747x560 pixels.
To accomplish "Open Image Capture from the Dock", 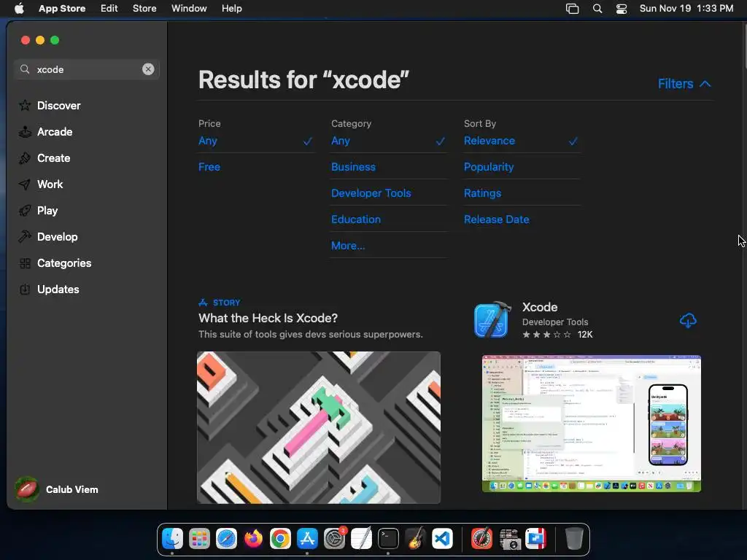I will pyautogui.click(x=509, y=539).
